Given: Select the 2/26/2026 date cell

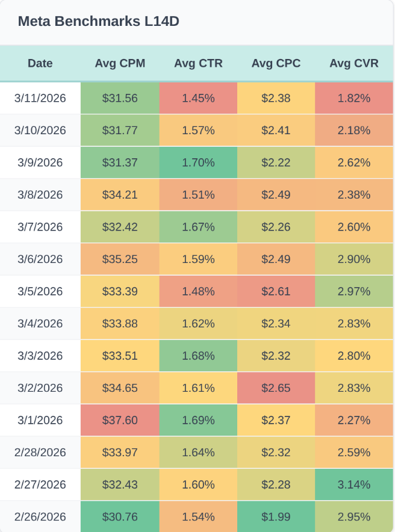Looking at the screenshot, I should click(40, 517).
